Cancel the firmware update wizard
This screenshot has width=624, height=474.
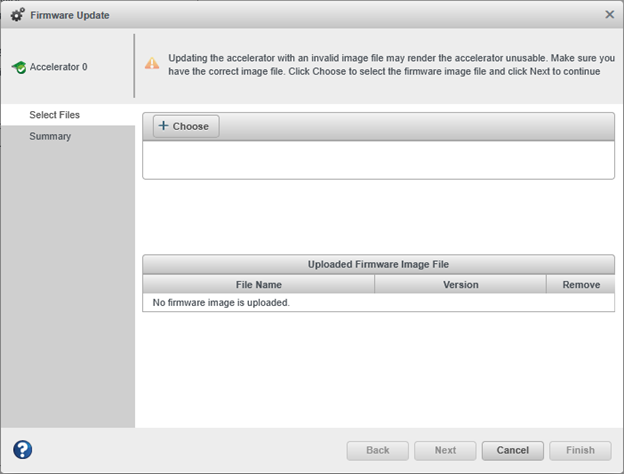tap(512, 450)
